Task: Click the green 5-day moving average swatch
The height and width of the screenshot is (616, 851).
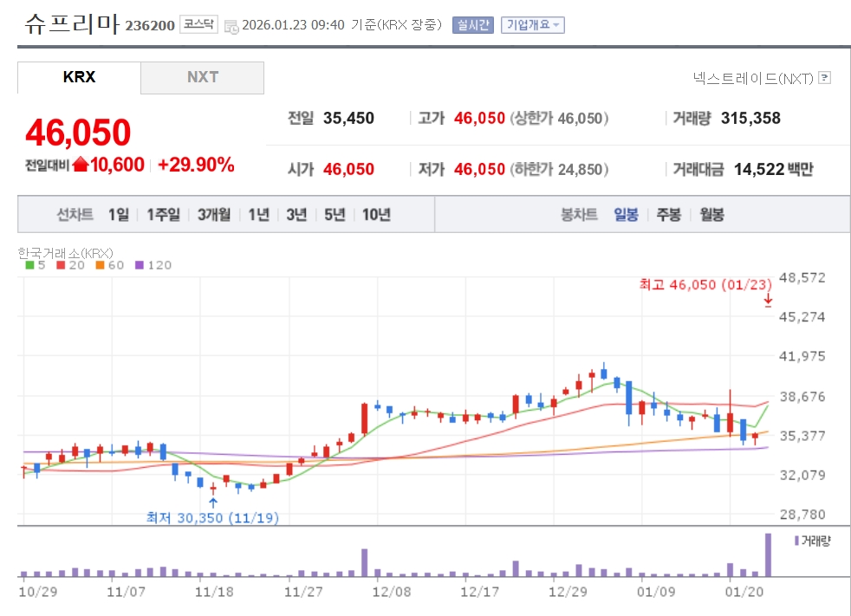Action: point(29,265)
